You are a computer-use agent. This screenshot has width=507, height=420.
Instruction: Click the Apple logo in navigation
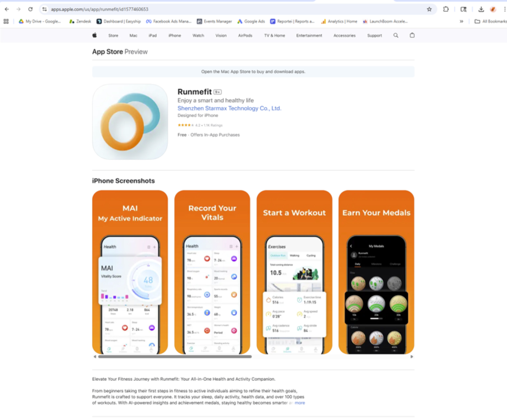[94, 35]
